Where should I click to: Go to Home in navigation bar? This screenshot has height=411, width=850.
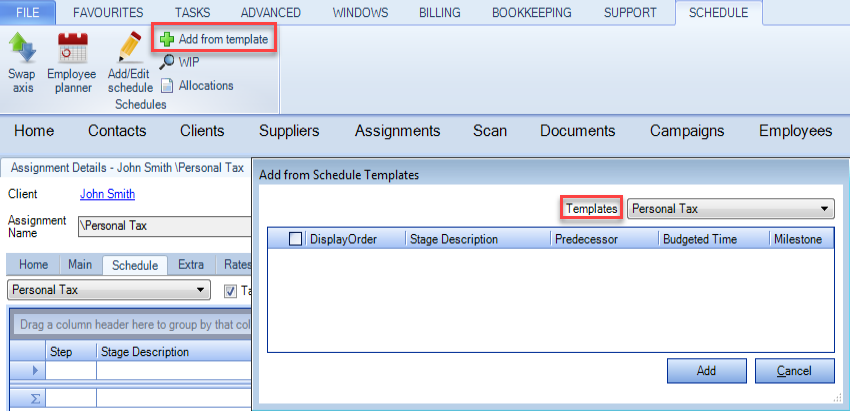(34, 131)
